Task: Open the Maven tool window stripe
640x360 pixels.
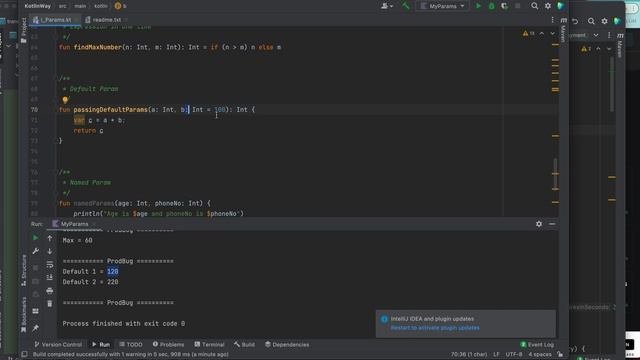Action: click(x=563, y=31)
